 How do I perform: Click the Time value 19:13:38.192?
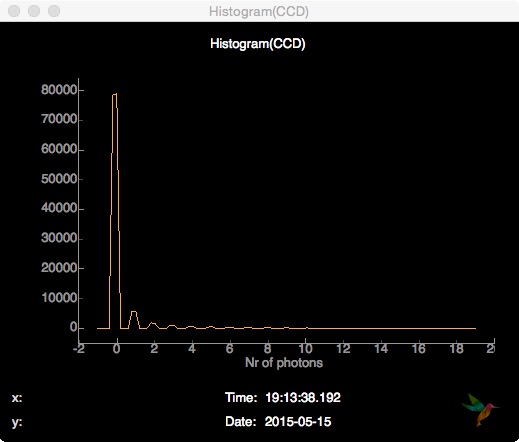coord(303,397)
